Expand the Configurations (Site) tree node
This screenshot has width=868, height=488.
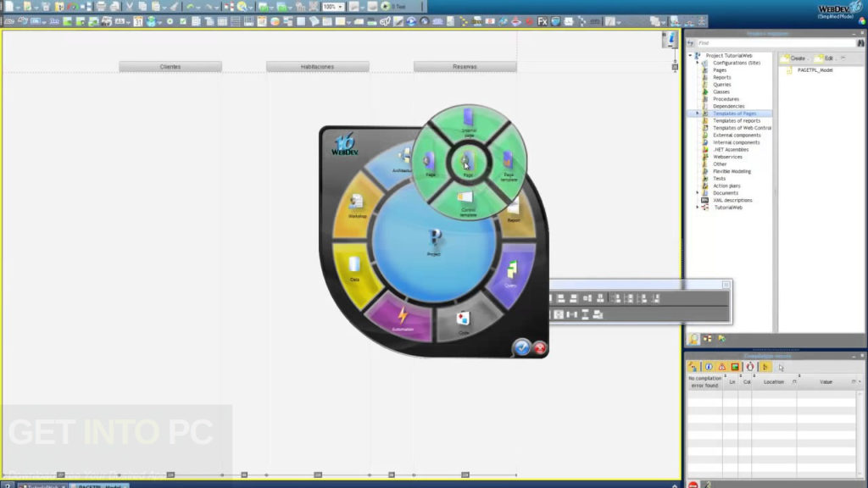tap(698, 64)
